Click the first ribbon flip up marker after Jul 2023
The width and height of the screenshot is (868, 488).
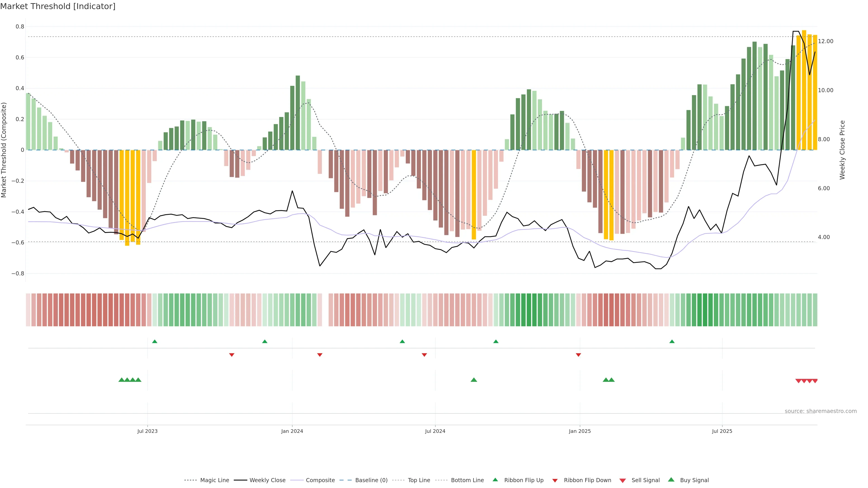[x=155, y=342]
